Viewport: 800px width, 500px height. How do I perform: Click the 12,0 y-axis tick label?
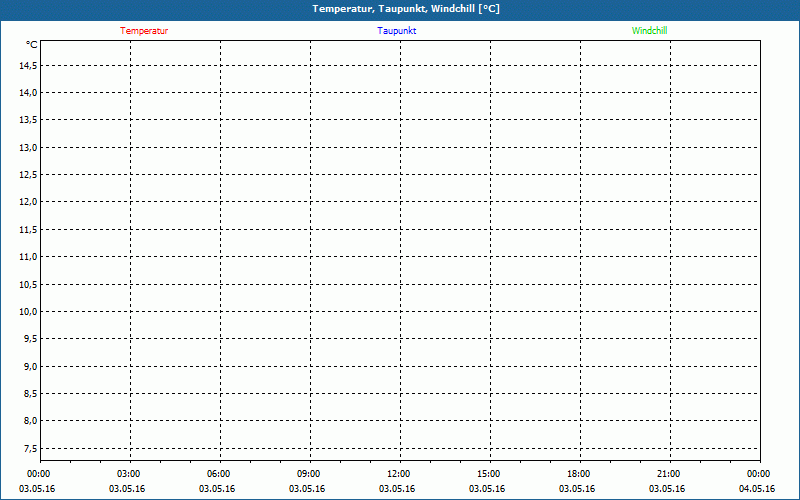pos(28,202)
